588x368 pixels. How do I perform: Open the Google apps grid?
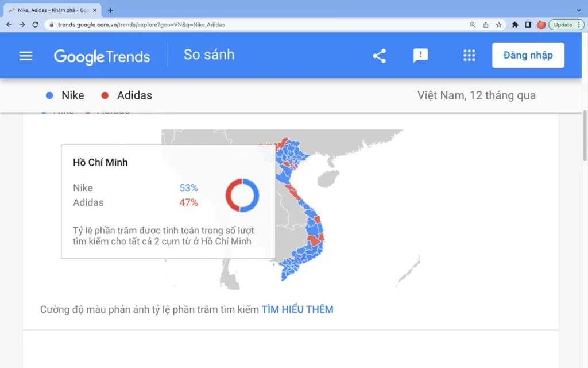click(x=469, y=56)
